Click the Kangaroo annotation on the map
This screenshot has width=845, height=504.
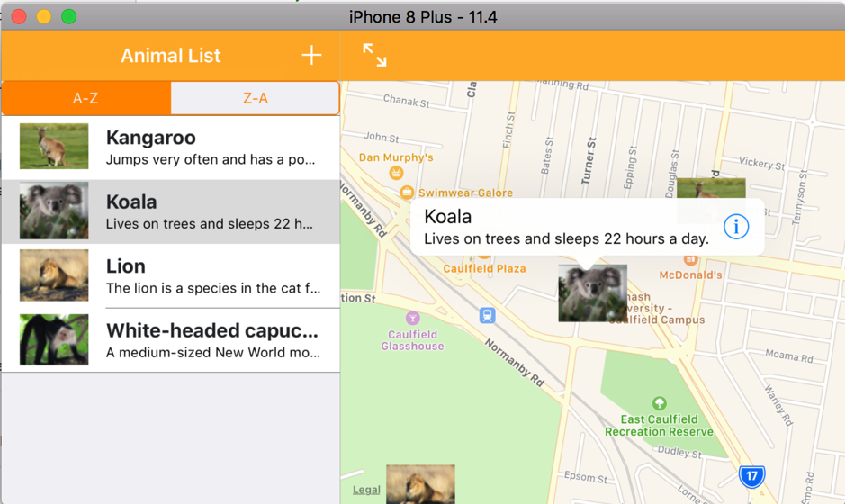pos(711,188)
